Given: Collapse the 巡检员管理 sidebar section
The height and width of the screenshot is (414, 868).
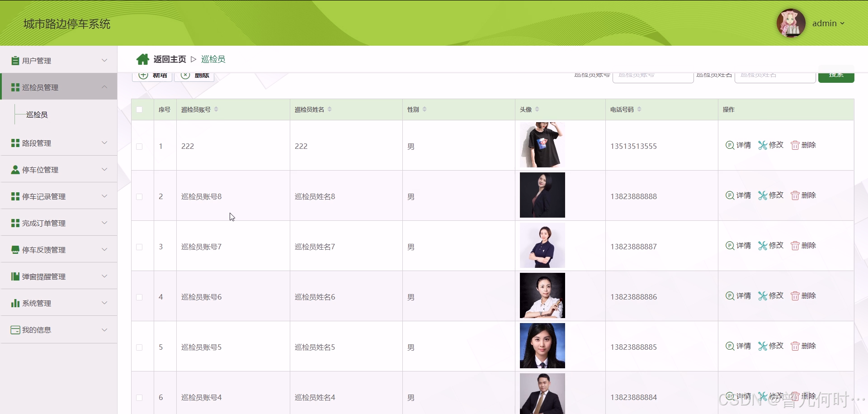Looking at the screenshot, I should (x=104, y=87).
